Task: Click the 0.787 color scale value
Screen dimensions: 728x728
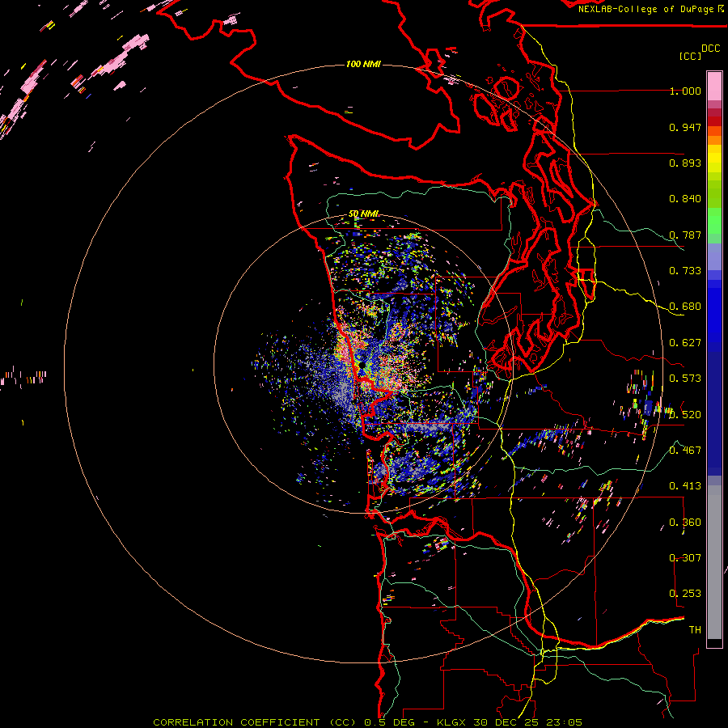Action: pyautogui.click(x=685, y=235)
